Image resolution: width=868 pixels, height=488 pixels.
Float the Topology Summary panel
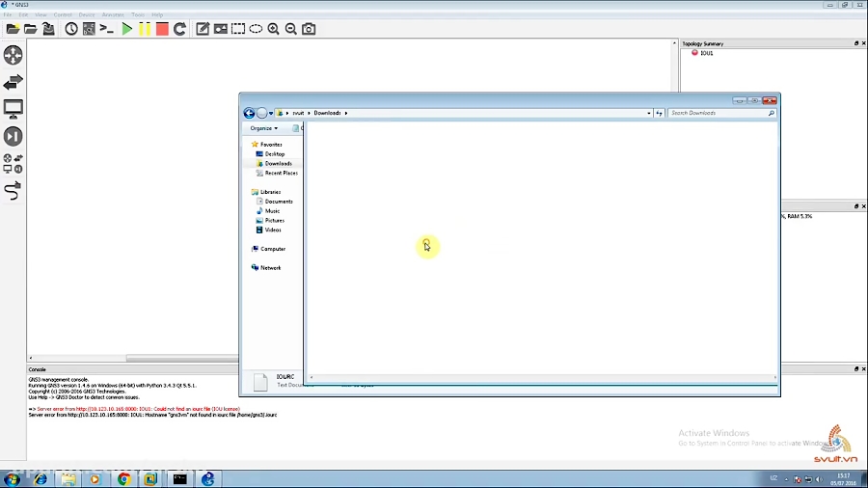pyautogui.click(x=856, y=43)
